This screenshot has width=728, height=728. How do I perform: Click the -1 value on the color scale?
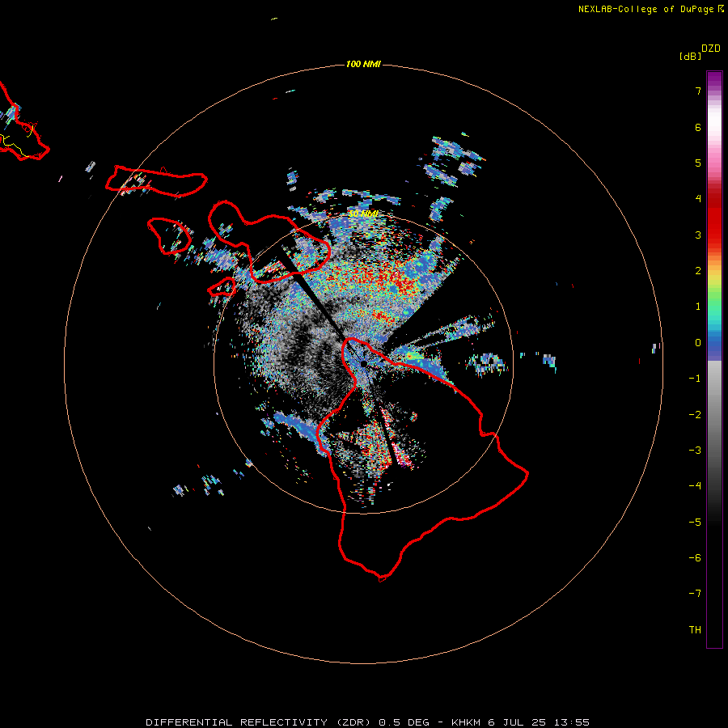point(695,379)
